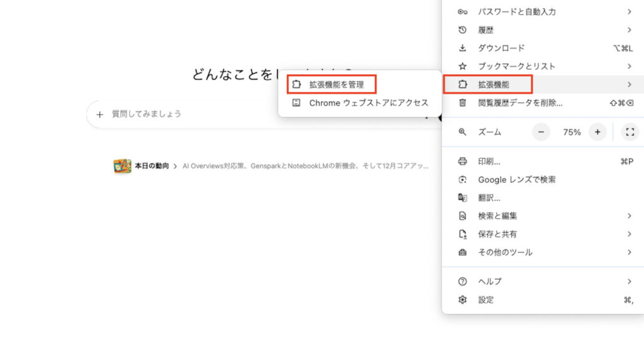Expand the 保存と共有 submenu arrow

tap(629, 234)
